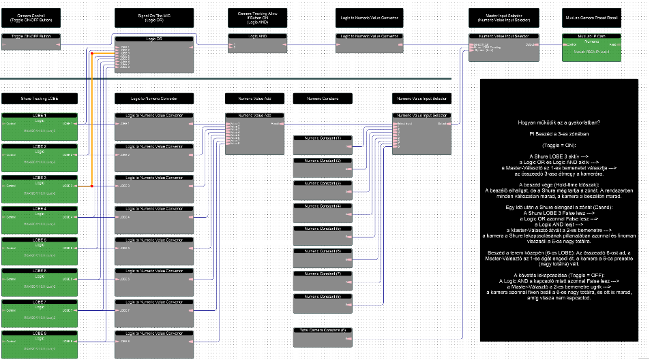Select the green LOBE 4 block
Viewport: 650px width, 360px height.
[39, 220]
